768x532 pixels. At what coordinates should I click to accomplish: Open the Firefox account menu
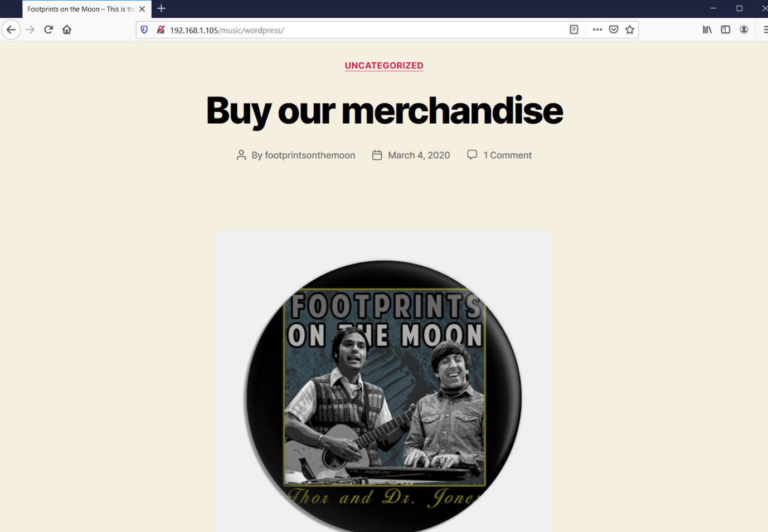point(744,30)
